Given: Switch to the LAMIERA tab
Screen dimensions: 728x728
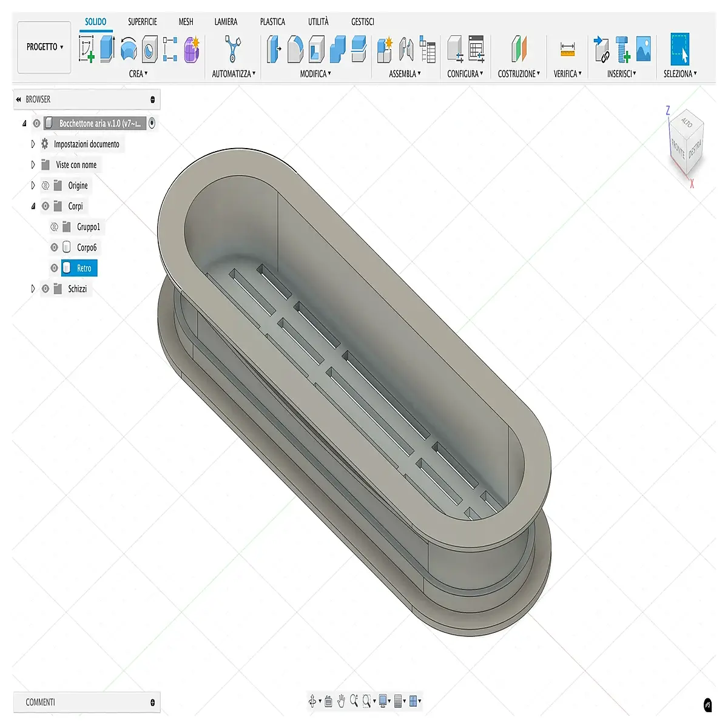Looking at the screenshot, I should coord(226,22).
